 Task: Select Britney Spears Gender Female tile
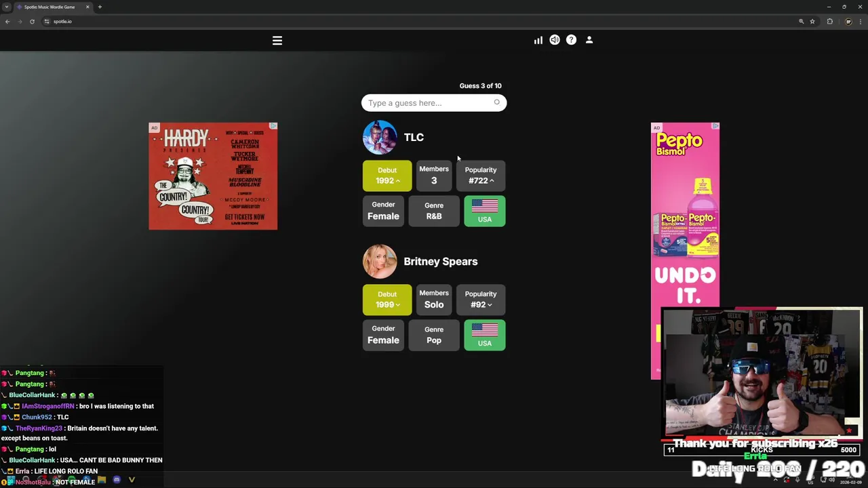[x=383, y=335]
